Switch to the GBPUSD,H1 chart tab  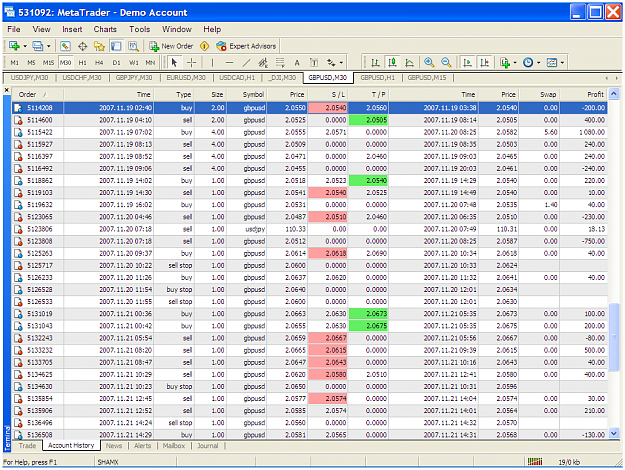tap(377, 78)
